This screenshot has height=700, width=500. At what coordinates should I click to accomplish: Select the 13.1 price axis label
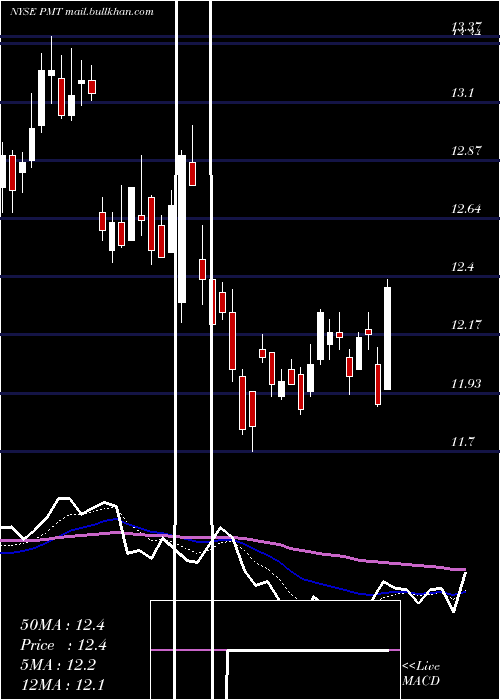click(462, 92)
